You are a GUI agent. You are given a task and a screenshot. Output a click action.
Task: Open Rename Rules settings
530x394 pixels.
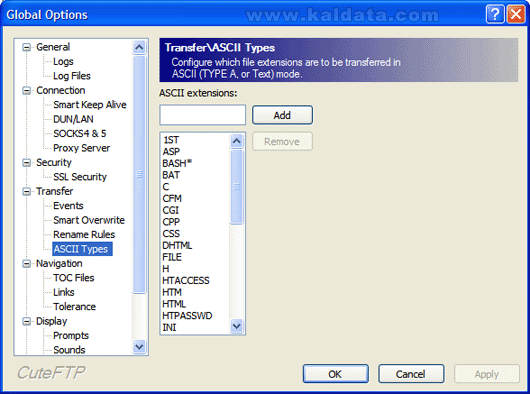click(x=84, y=235)
